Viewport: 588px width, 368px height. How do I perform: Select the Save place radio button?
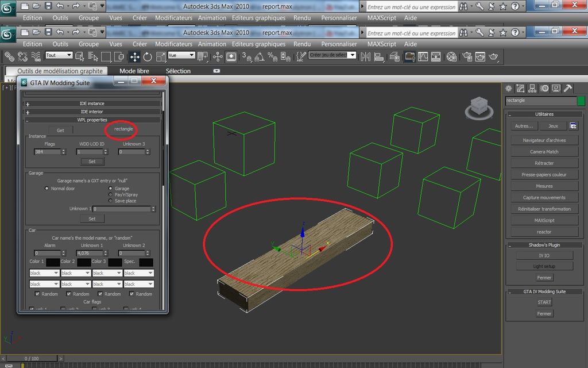(x=110, y=201)
